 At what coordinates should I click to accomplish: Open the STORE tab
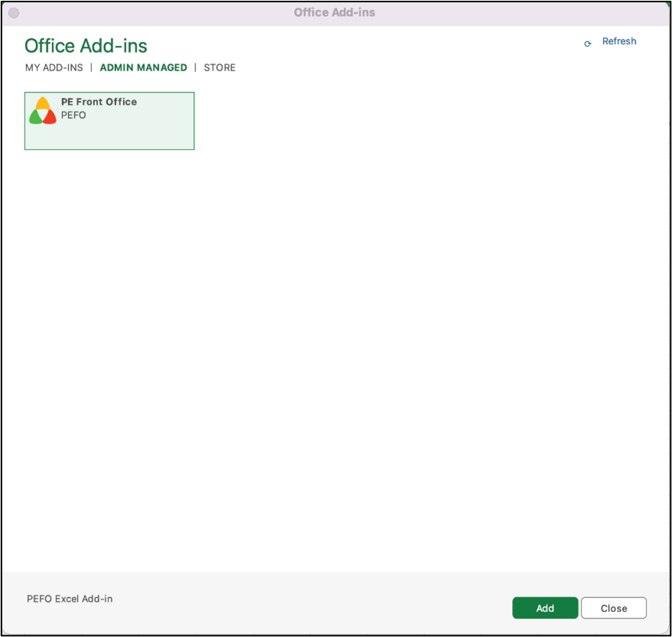pos(220,67)
